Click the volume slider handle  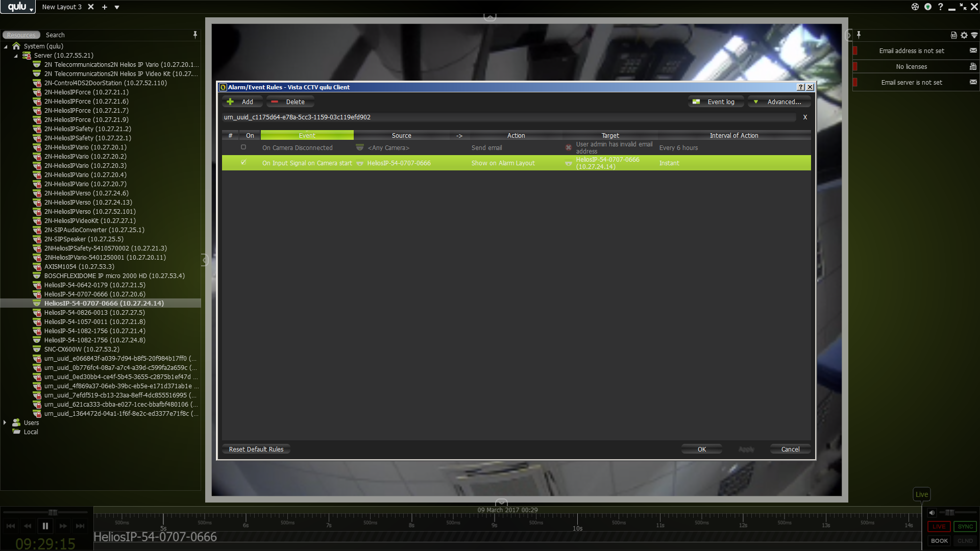(949, 513)
